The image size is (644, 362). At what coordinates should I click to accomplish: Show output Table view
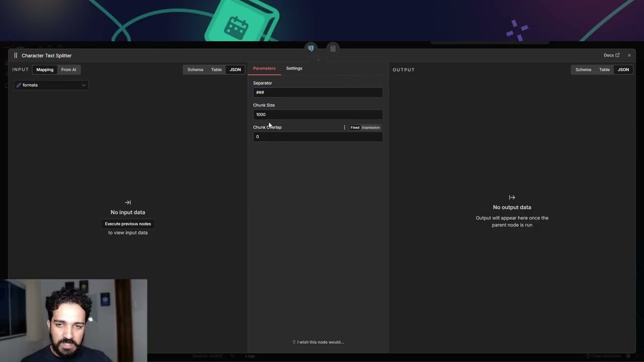(x=604, y=70)
